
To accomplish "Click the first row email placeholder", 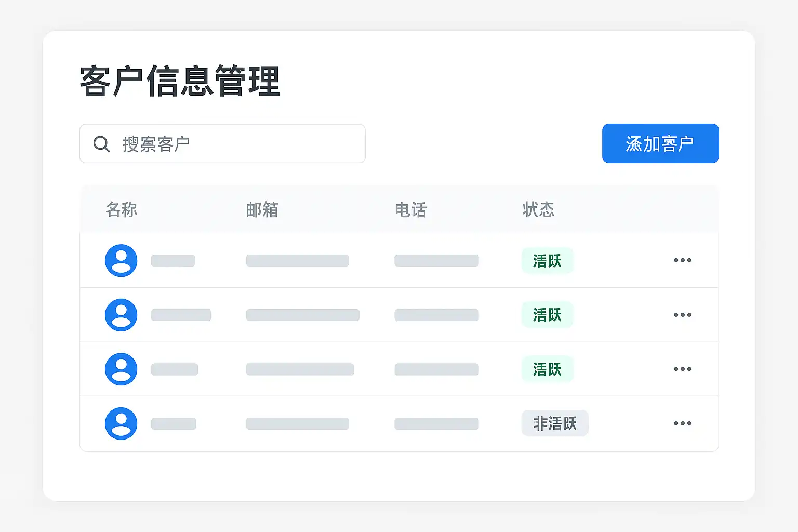I will pyautogui.click(x=297, y=260).
